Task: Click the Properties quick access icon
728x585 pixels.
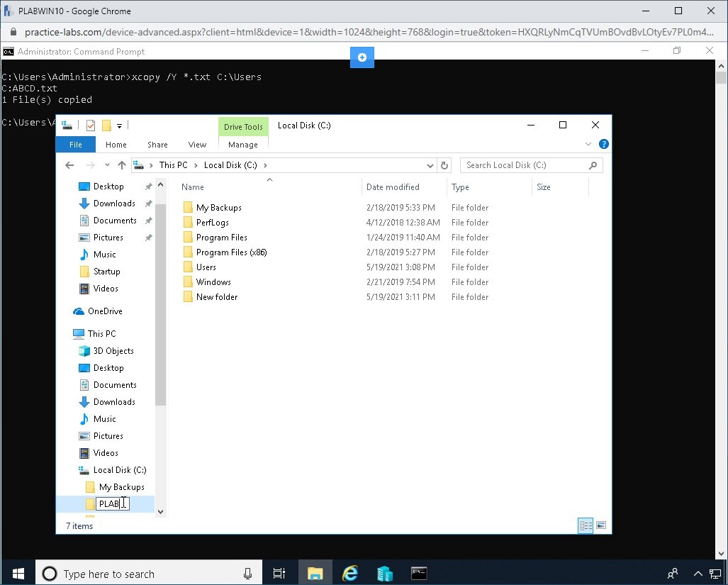Action: [91, 126]
